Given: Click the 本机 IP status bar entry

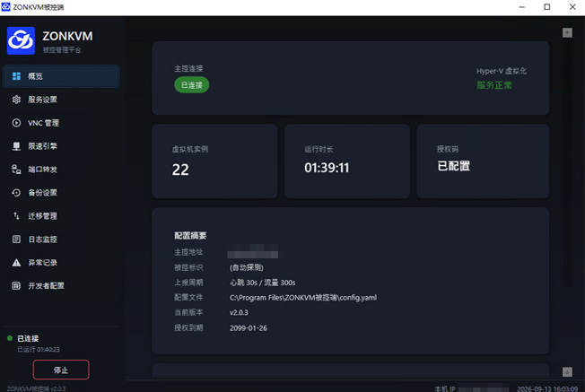Looking at the screenshot, I should pyautogui.click(x=472, y=388).
